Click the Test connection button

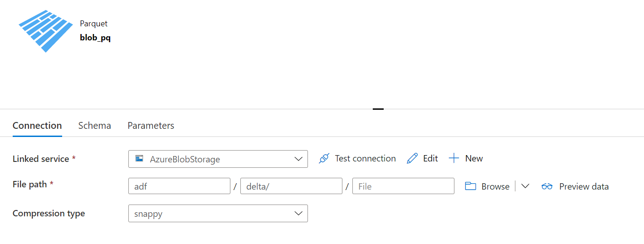point(357,158)
